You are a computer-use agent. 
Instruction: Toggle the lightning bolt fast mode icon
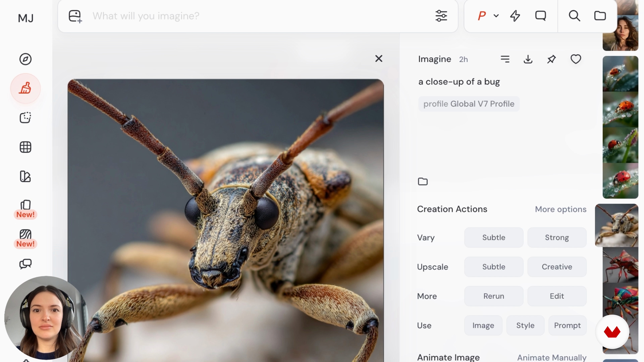click(x=515, y=16)
